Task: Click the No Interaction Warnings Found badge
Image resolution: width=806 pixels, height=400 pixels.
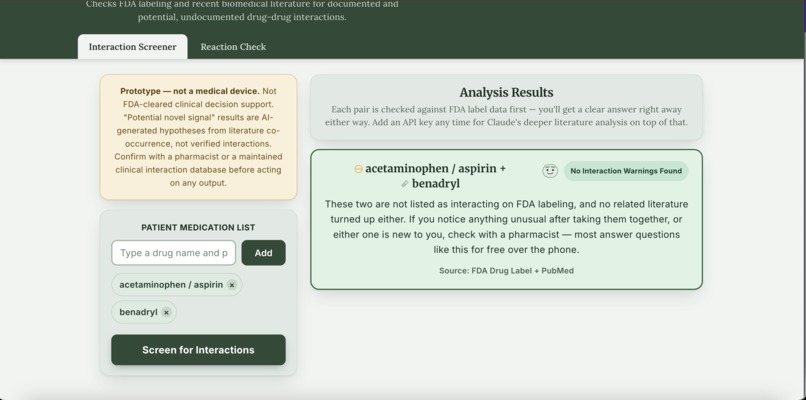Action: (x=626, y=171)
